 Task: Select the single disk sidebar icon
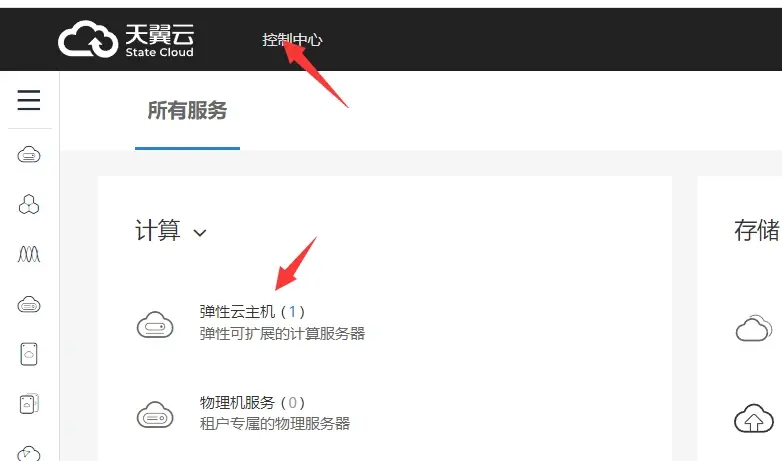[x=29, y=354]
